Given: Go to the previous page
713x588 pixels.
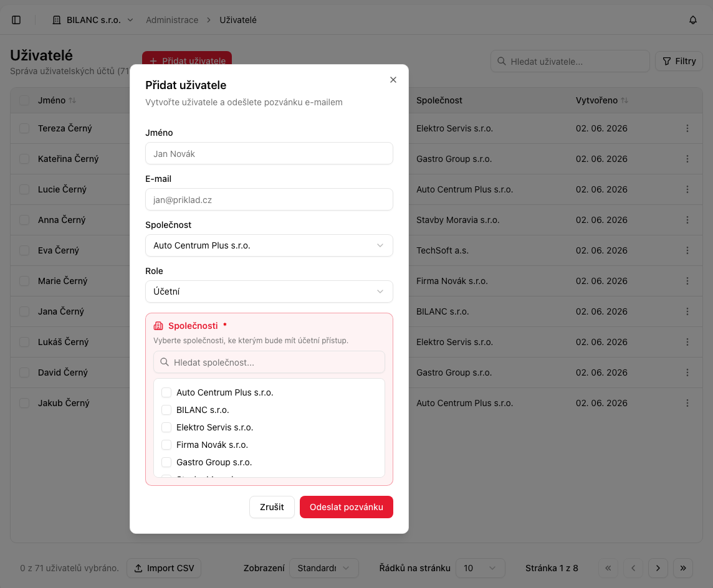Looking at the screenshot, I should coord(633,568).
